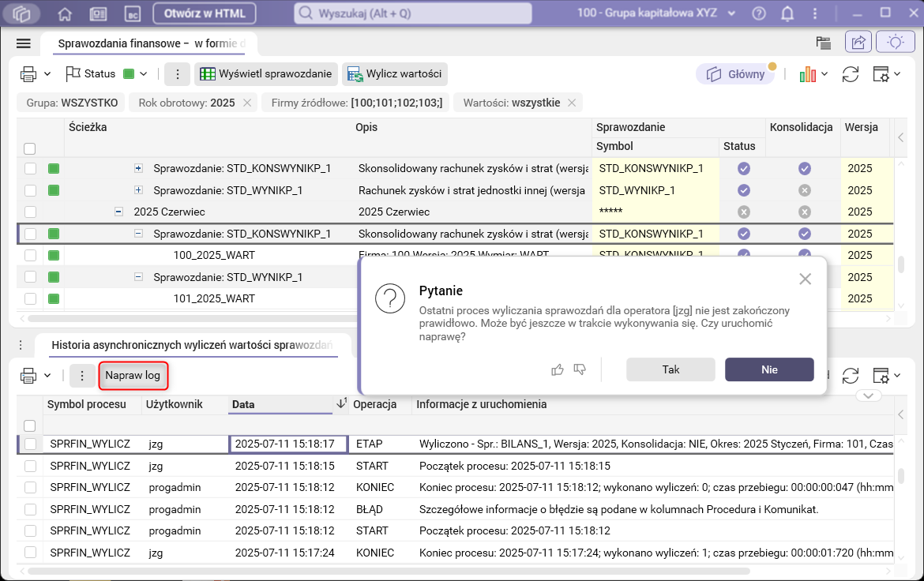Open the news panel icon in title bar

pos(98,13)
